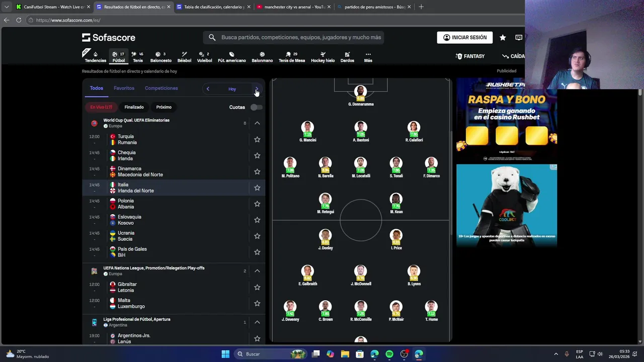644x362 pixels.
Task: Select the Fútbol sport icon
Action: (x=119, y=57)
